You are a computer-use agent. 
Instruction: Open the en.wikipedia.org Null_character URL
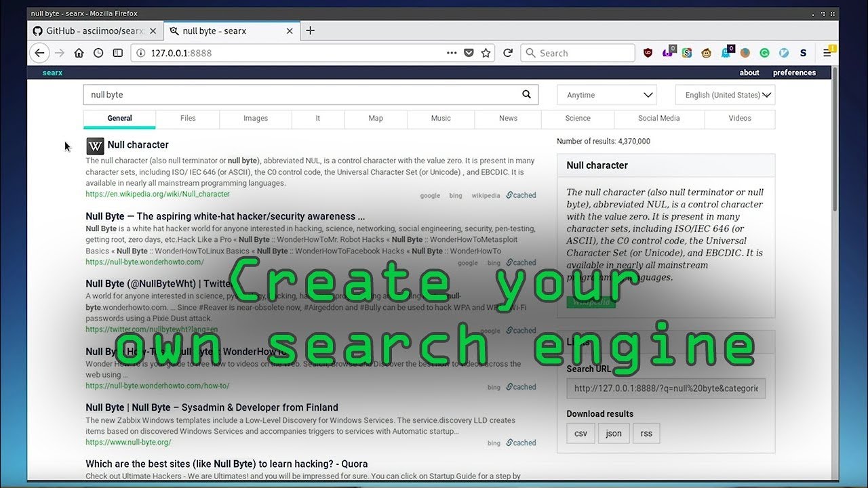click(x=157, y=194)
